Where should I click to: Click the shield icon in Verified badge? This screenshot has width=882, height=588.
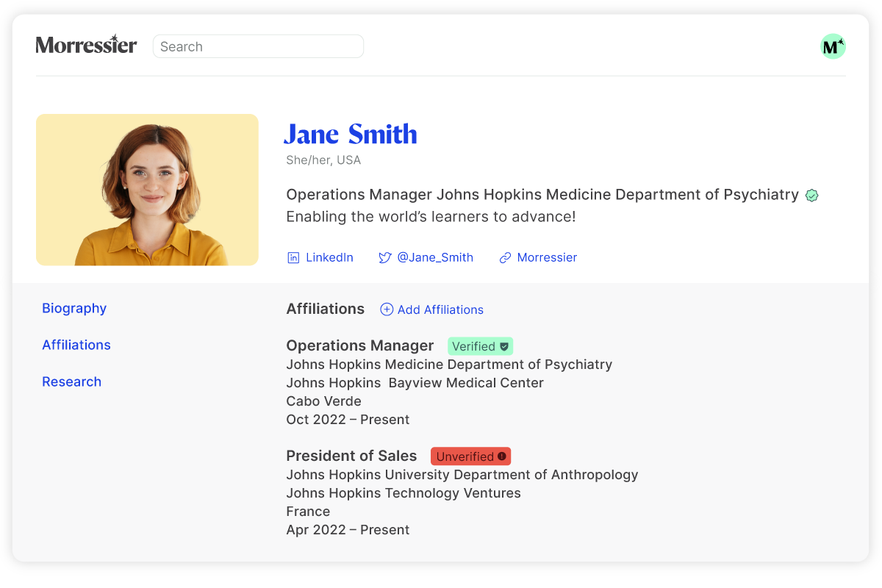[x=504, y=346]
